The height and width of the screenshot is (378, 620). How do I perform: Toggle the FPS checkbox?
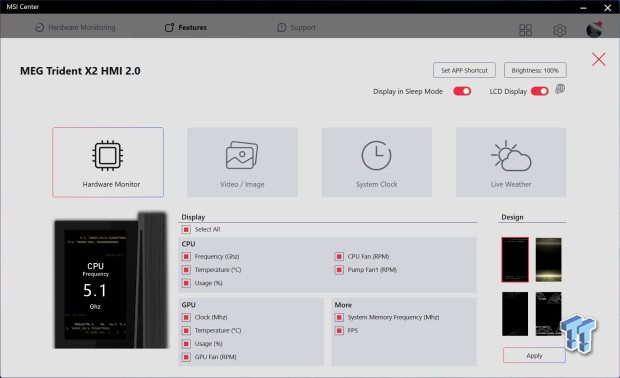339,331
